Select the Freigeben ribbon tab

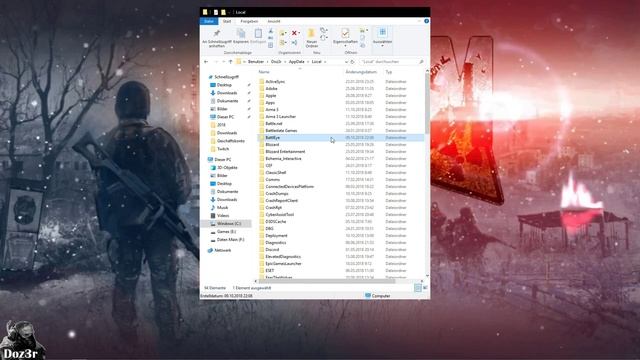pyautogui.click(x=249, y=21)
